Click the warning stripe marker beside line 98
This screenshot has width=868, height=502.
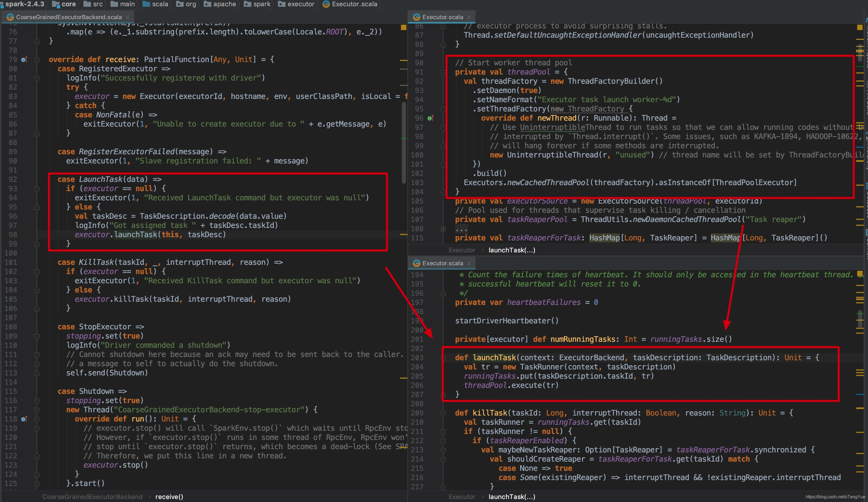pyautogui.click(x=403, y=235)
